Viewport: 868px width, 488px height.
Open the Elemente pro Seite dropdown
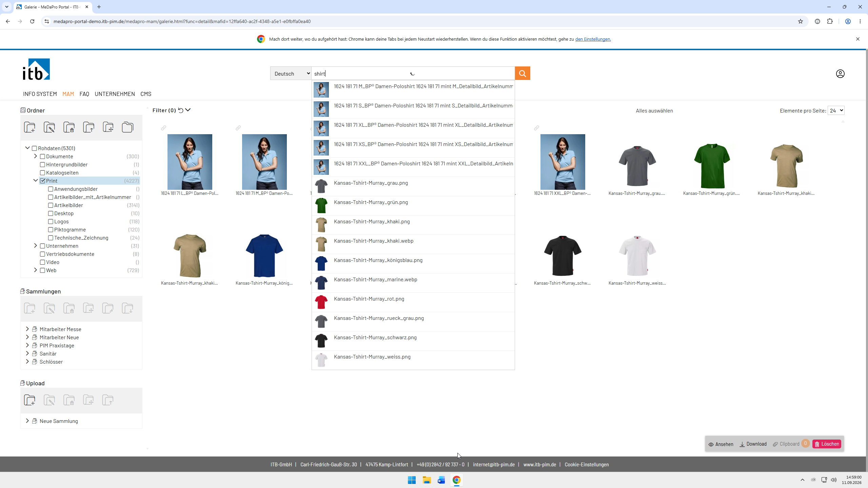[836, 110]
